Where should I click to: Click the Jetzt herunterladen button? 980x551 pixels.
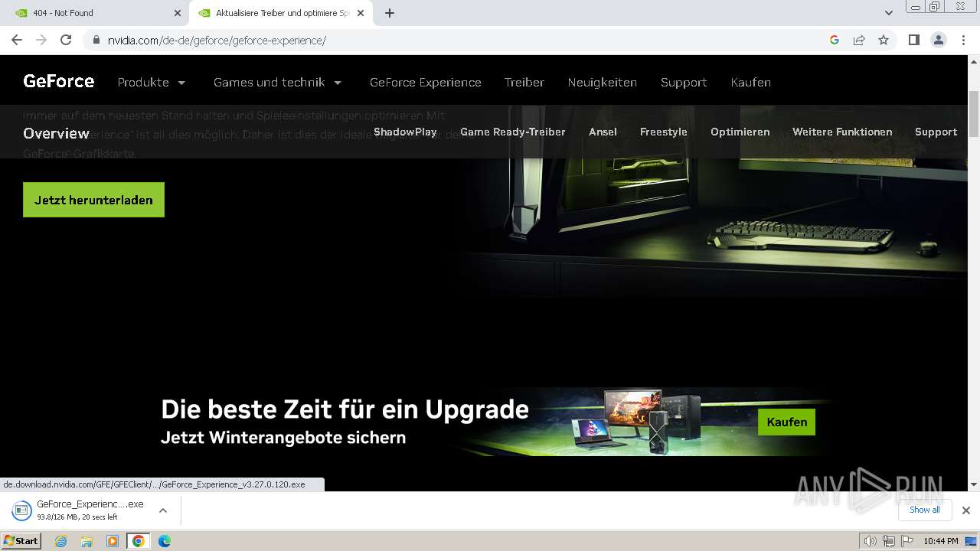pyautogui.click(x=93, y=200)
